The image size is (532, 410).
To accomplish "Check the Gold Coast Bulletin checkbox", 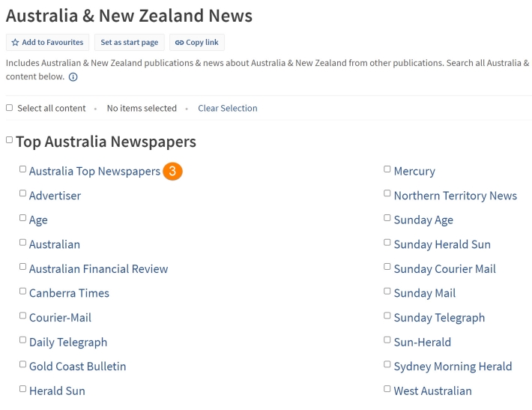I will pos(22,364).
